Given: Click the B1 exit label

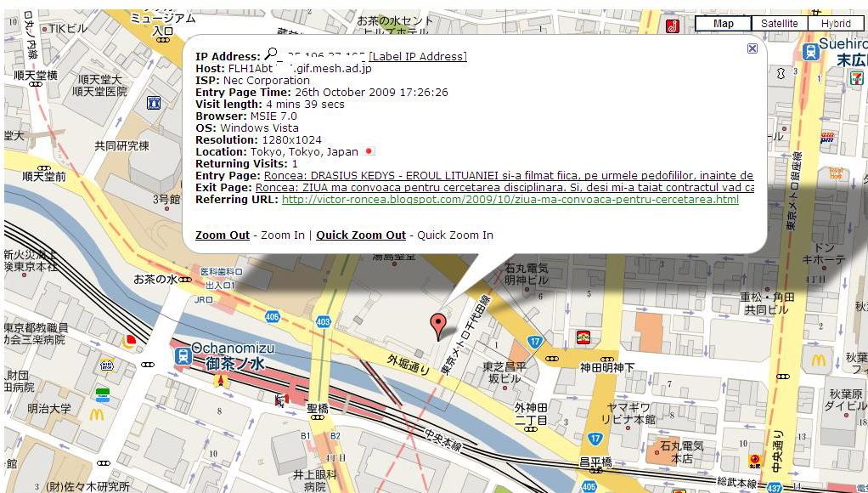Looking at the screenshot, I should coord(306,436).
